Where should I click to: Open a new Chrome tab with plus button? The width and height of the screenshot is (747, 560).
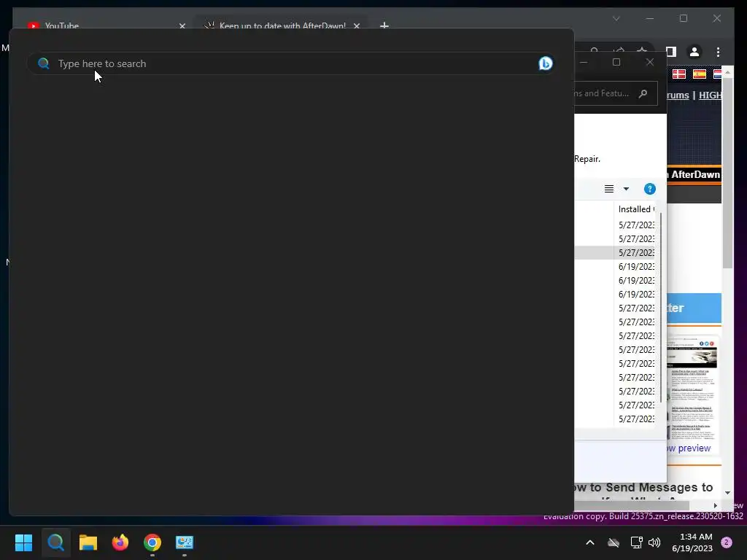click(384, 26)
